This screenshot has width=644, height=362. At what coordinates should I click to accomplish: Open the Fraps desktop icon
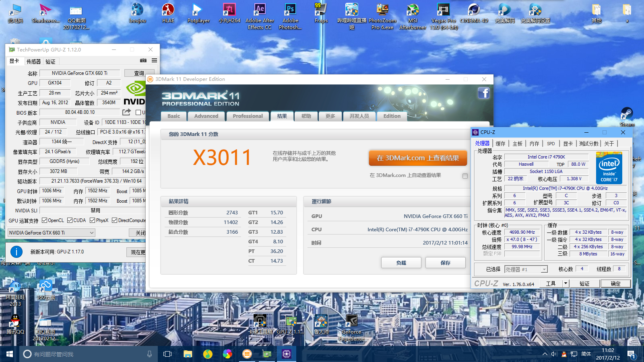tap(321, 13)
